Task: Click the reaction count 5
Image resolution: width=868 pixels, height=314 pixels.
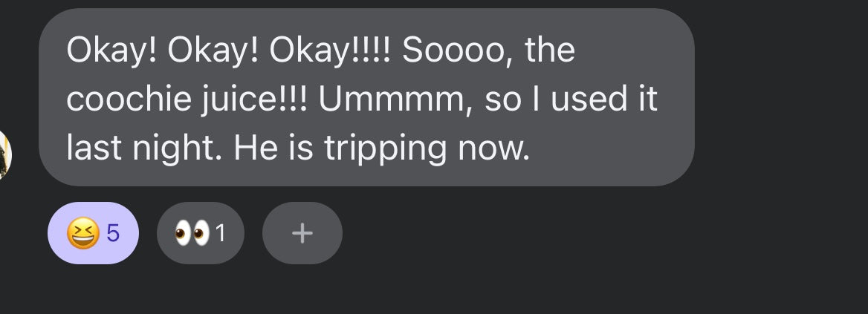Action: coord(113,233)
